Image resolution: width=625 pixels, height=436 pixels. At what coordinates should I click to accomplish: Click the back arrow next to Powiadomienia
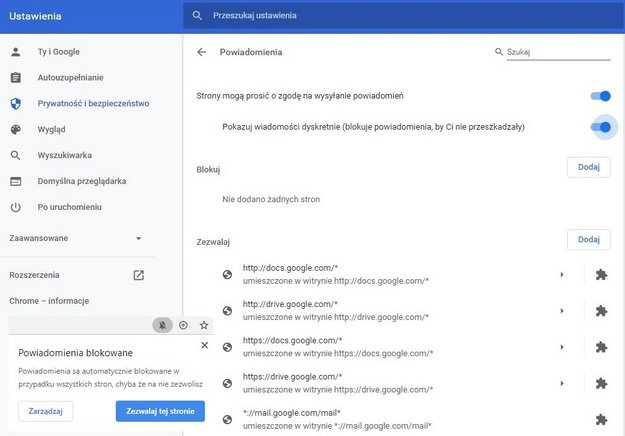pos(202,52)
